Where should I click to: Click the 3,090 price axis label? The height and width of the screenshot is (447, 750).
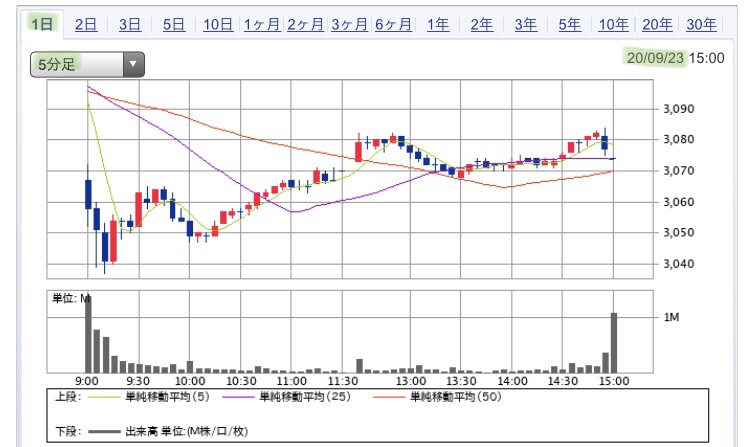pos(679,109)
